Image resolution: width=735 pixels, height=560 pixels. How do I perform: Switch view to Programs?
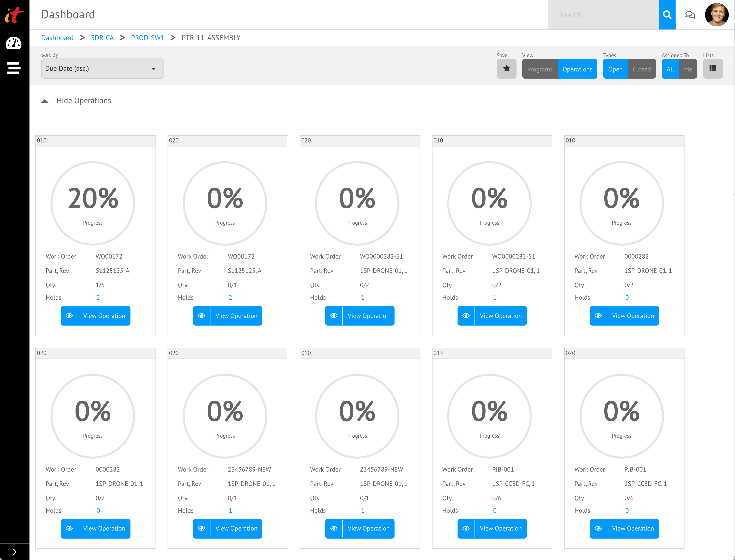click(540, 69)
